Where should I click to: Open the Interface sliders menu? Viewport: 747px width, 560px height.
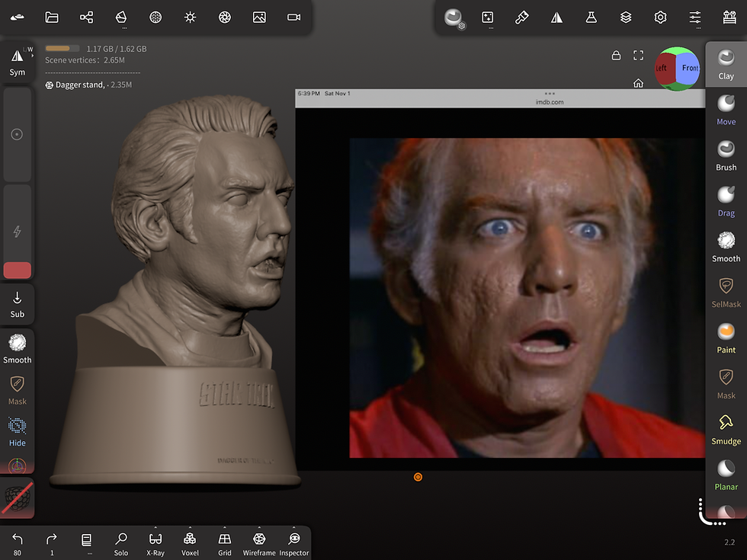tap(695, 18)
